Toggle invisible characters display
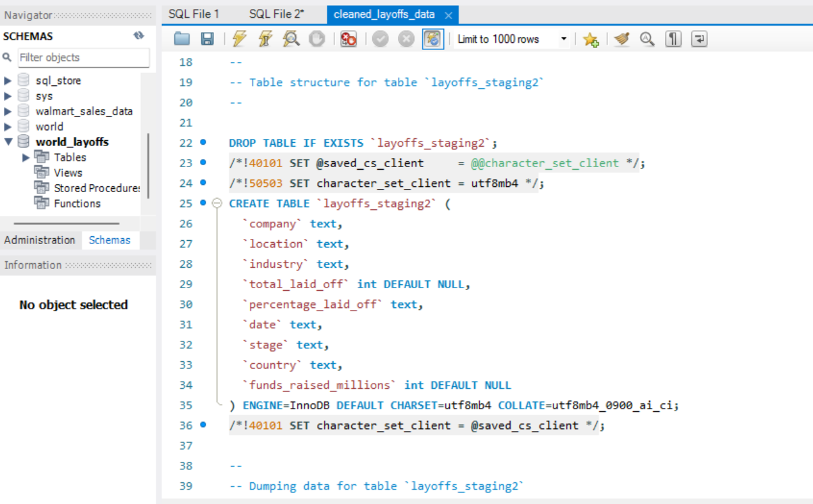 tap(673, 39)
